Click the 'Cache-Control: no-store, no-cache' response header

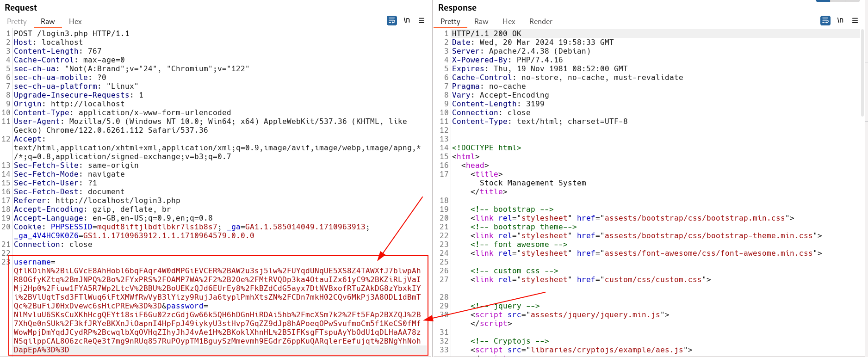[x=568, y=78]
